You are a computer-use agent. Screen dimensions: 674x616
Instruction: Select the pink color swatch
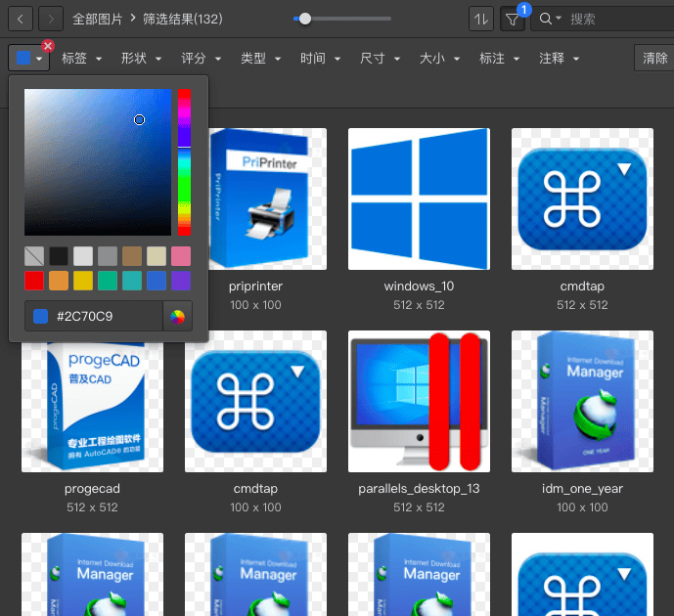click(181, 256)
